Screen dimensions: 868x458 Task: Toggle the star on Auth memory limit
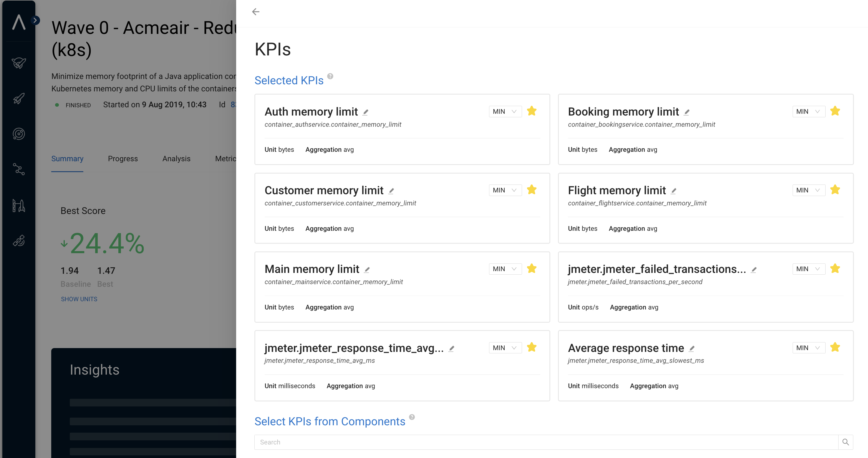(531, 111)
